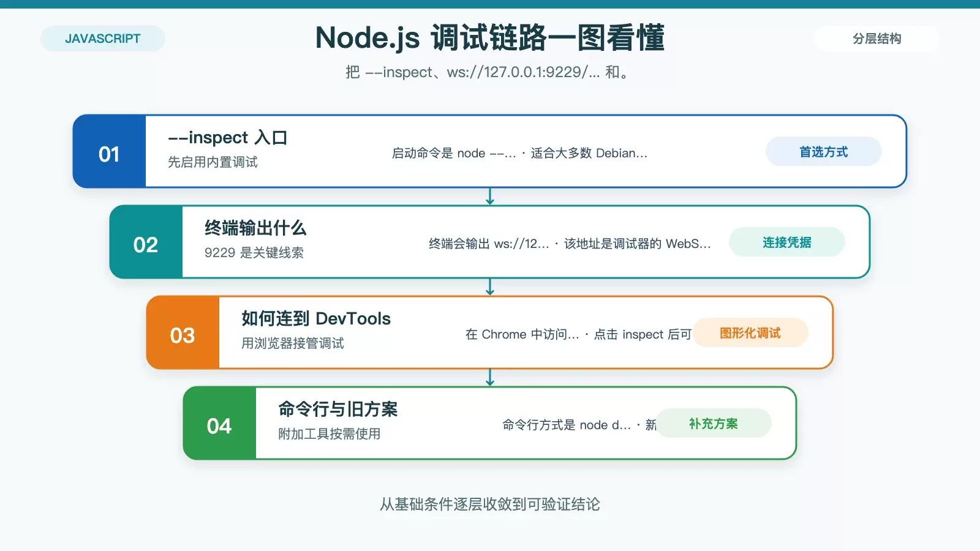Click the blue 01 step number block
Screen dimensions: 980x551
pyautogui.click(x=109, y=152)
